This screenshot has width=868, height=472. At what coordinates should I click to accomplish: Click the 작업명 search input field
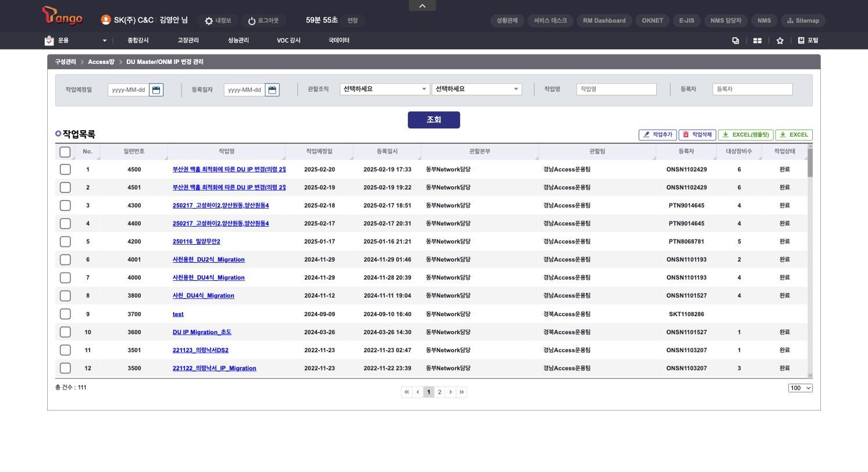[x=616, y=89]
